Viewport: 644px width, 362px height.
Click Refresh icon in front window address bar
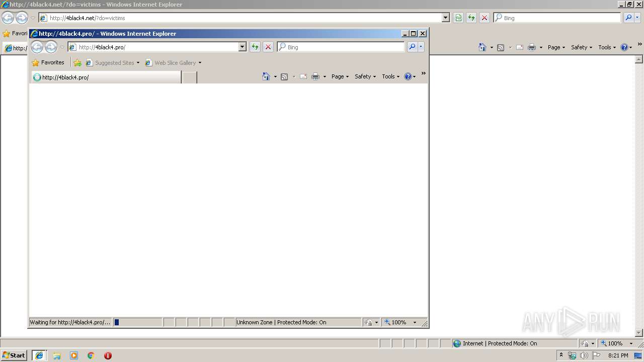click(x=255, y=47)
